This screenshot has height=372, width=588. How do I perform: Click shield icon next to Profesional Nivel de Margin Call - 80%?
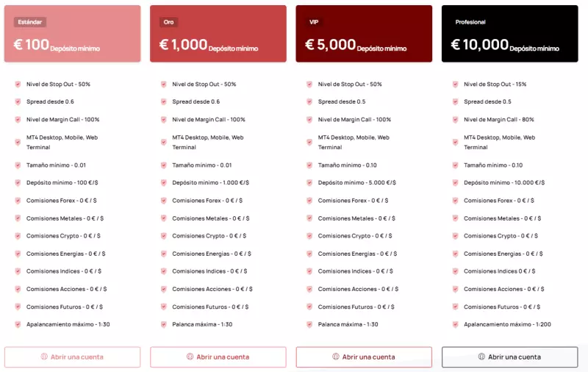click(x=455, y=120)
